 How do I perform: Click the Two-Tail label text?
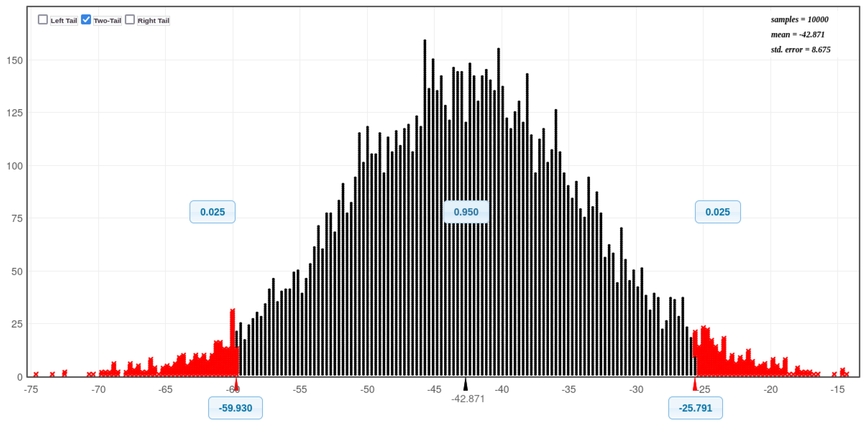tap(107, 20)
